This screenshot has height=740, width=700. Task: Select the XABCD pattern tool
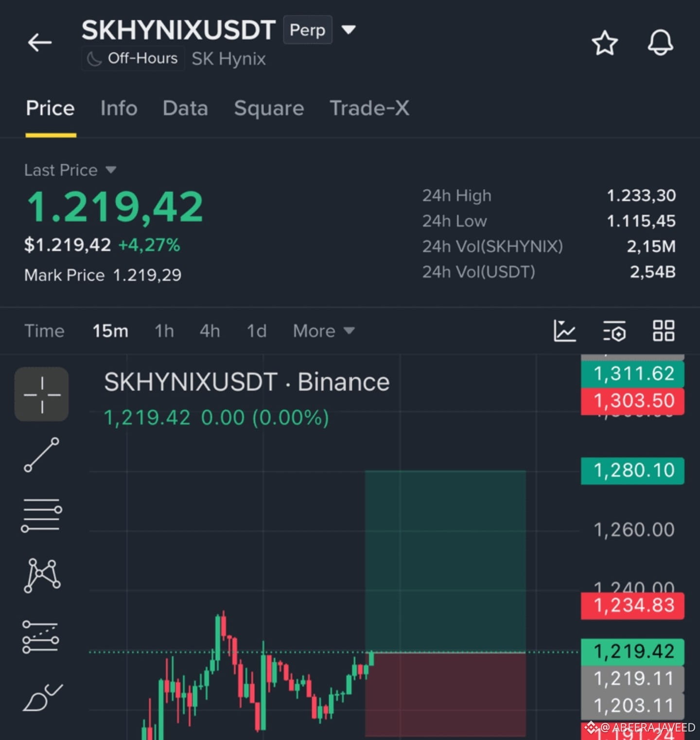42,576
